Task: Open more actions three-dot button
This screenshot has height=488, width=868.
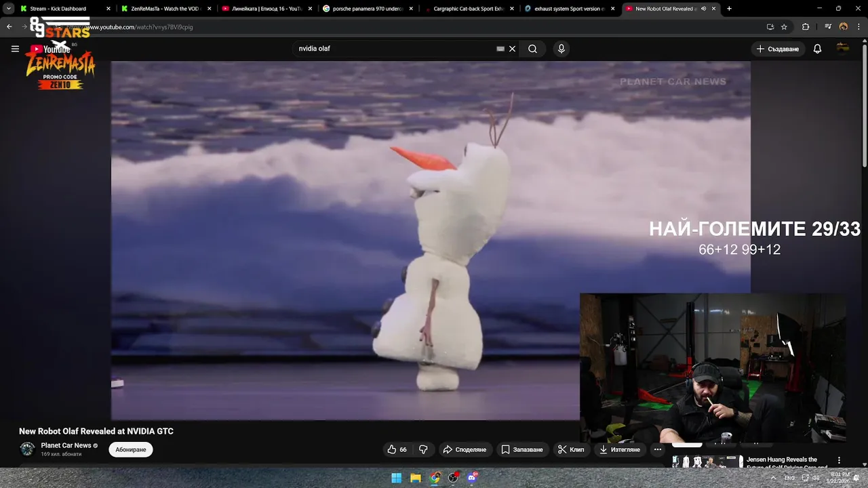Action: (x=657, y=449)
